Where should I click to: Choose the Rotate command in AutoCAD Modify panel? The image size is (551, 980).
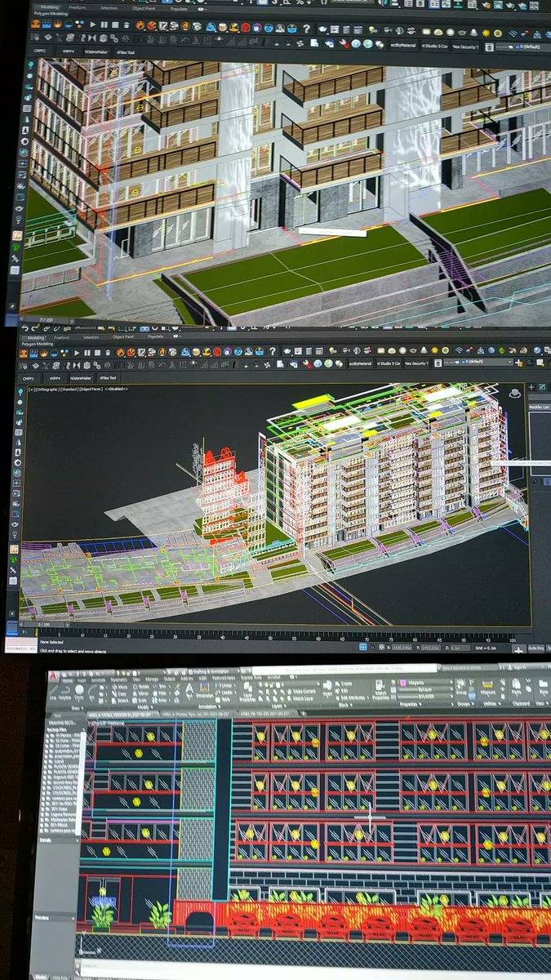pos(141,687)
